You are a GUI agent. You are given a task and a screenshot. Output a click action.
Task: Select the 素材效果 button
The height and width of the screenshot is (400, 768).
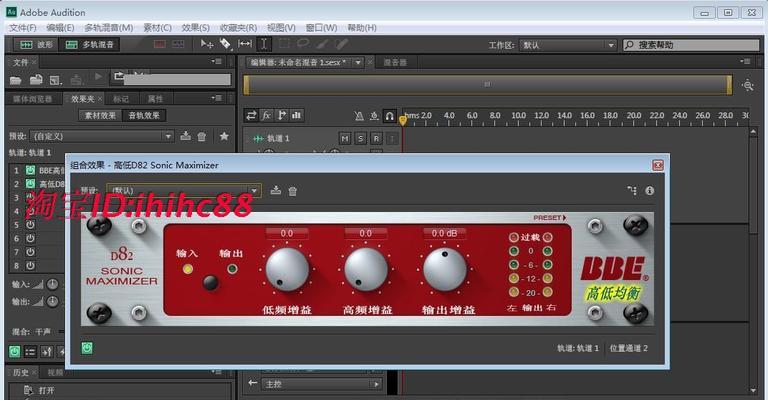pos(100,116)
